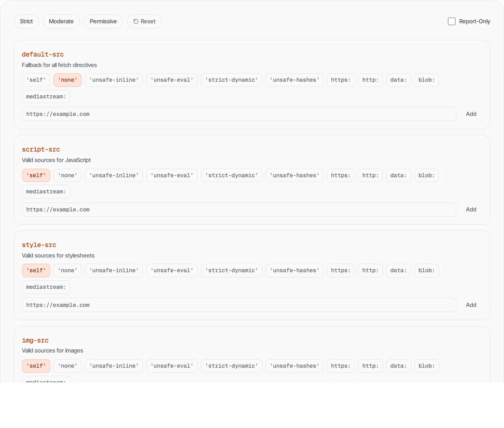Apply the Moderate preset

tap(61, 21)
